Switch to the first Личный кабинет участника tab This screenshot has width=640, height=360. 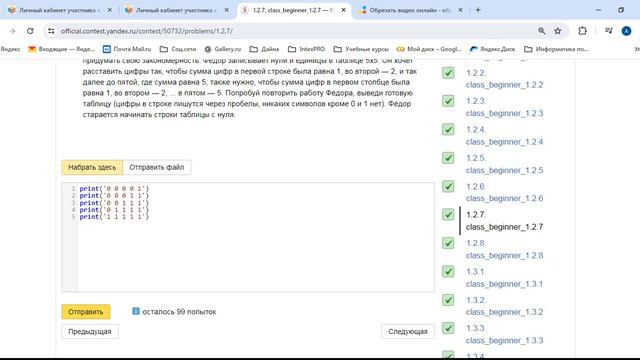click(60, 10)
